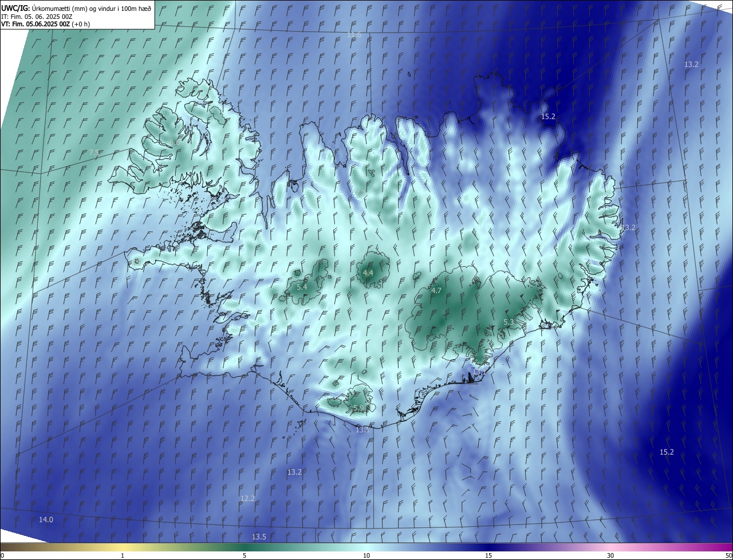Screen dimensions: 733x560
Task: Click the 15.2 value in the southeast sea
Action: pyautogui.click(x=667, y=452)
